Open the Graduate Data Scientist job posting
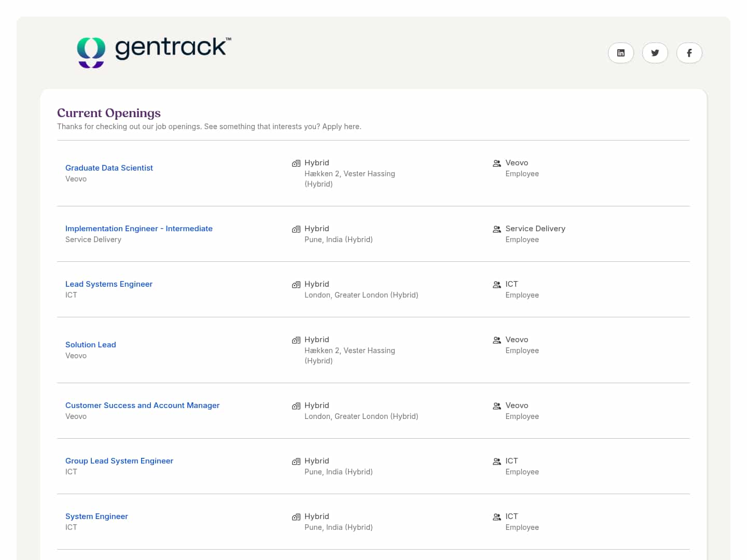The height and width of the screenshot is (560, 747). click(x=109, y=168)
